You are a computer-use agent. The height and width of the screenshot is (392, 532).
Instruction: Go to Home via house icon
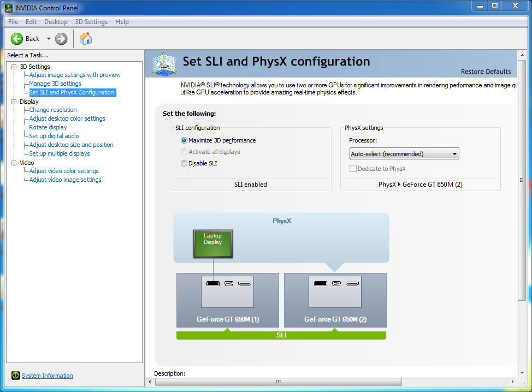(x=86, y=38)
